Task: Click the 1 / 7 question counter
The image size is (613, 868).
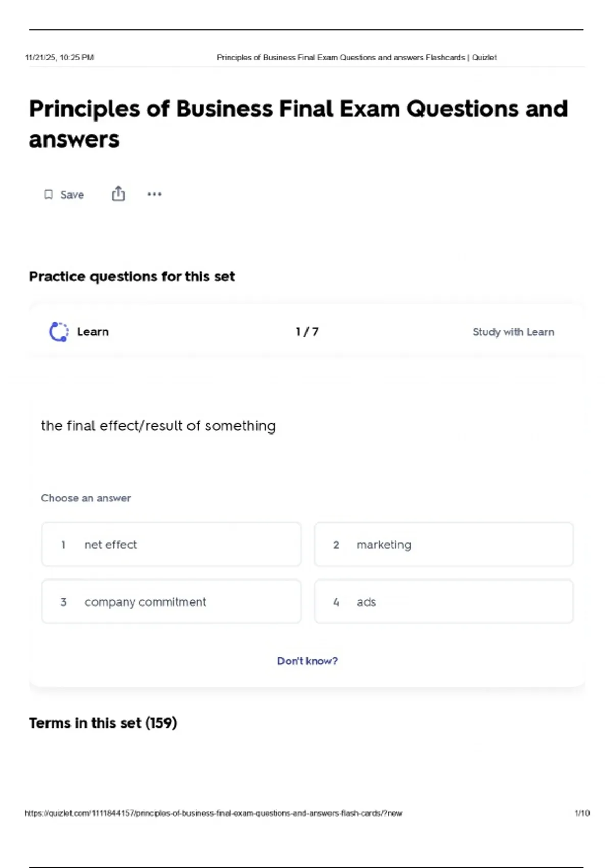Action: (x=307, y=332)
